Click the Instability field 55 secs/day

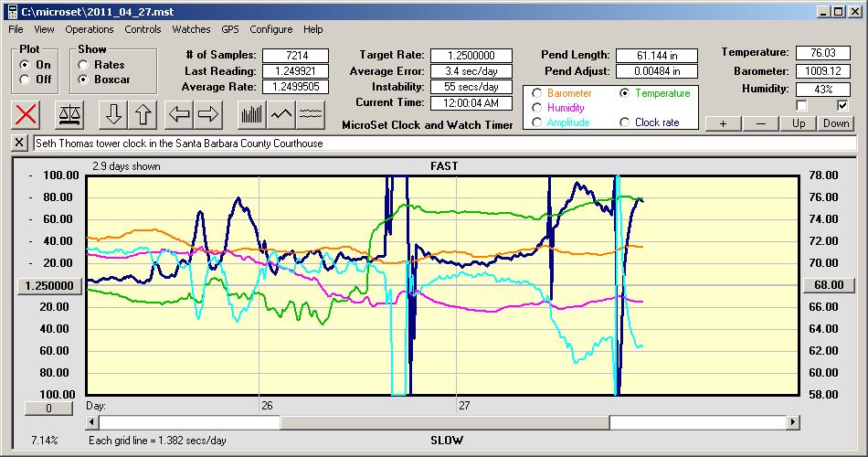pos(471,87)
